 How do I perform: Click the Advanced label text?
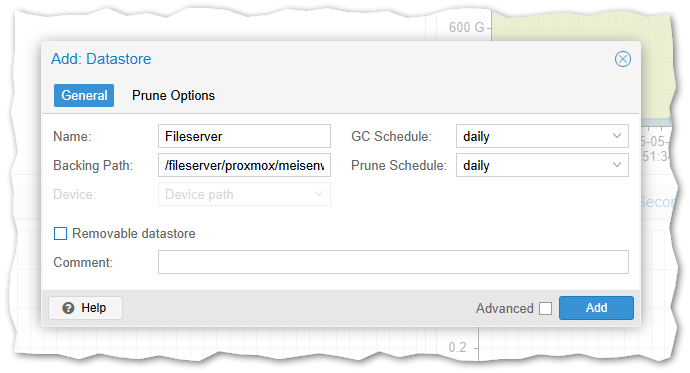pos(505,308)
